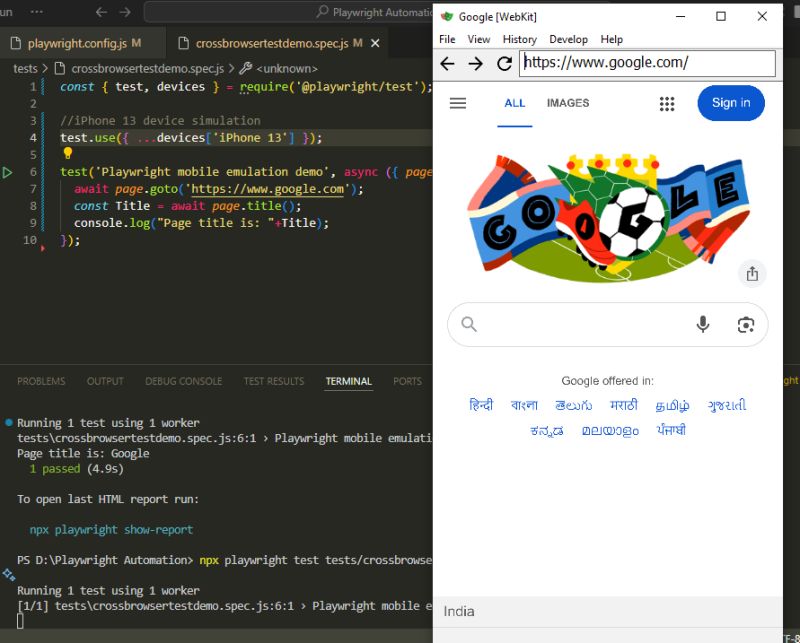The height and width of the screenshot is (643, 800).
Task: Select the IMAGES tab on Google
Action: tap(568, 104)
